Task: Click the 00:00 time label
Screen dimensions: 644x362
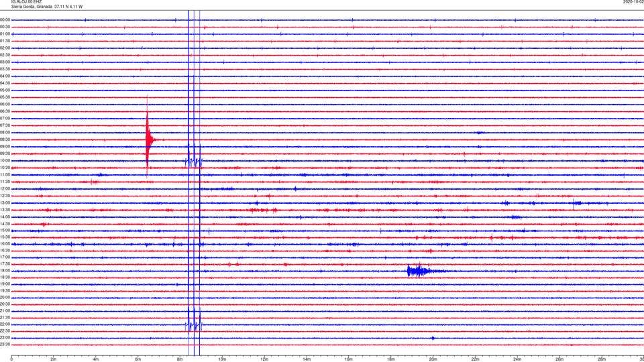Action: [5, 19]
